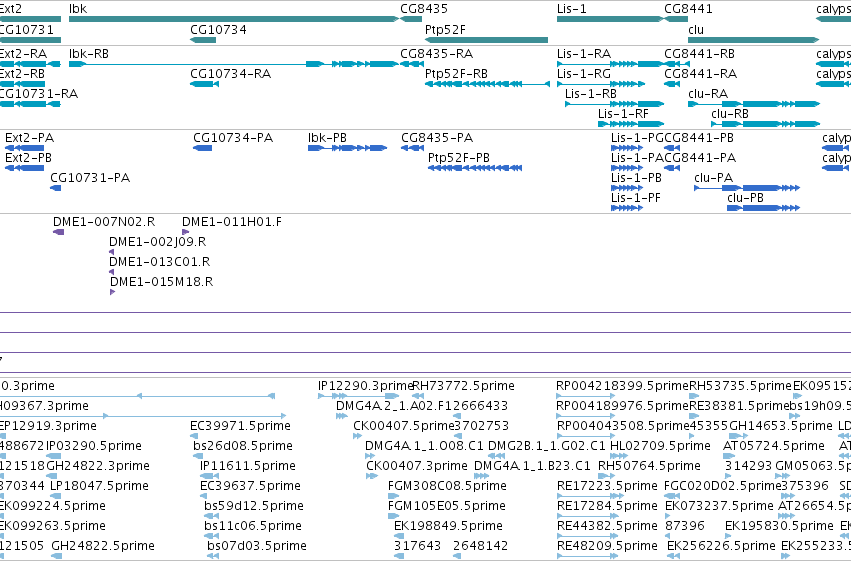Viewport: 851px width, 561px height.
Task: Select transcript Lis-1-RB label
Action: click(591, 94)
